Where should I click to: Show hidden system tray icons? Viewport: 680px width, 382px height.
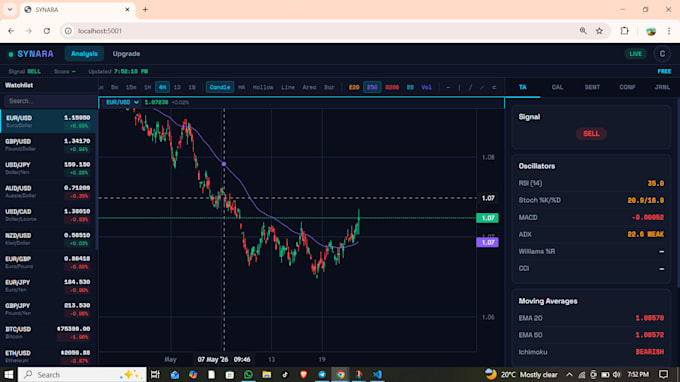click(569, 374)
